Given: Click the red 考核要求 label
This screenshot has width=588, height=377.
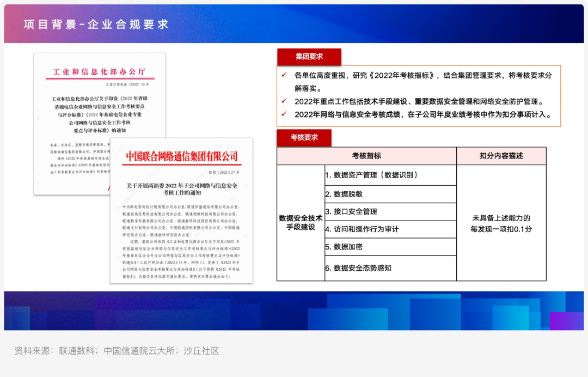Looking at the screenshot, I should (304, 138).
